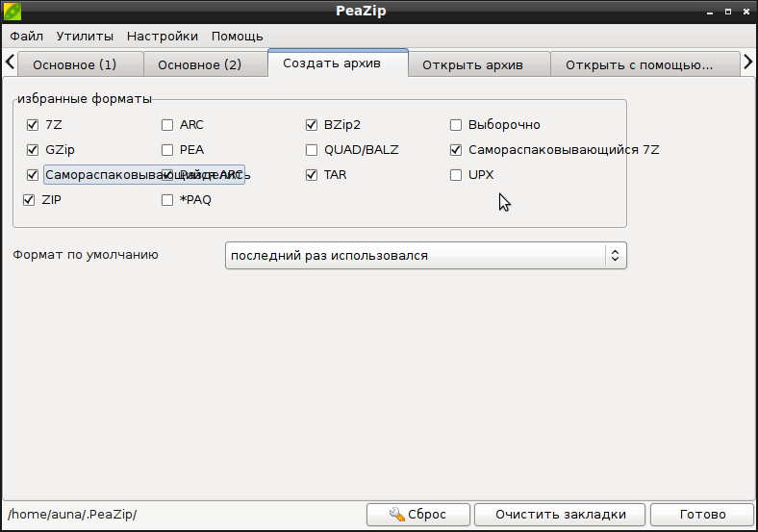Uncheck the ZIP format checkbox

tap(29, 200)
